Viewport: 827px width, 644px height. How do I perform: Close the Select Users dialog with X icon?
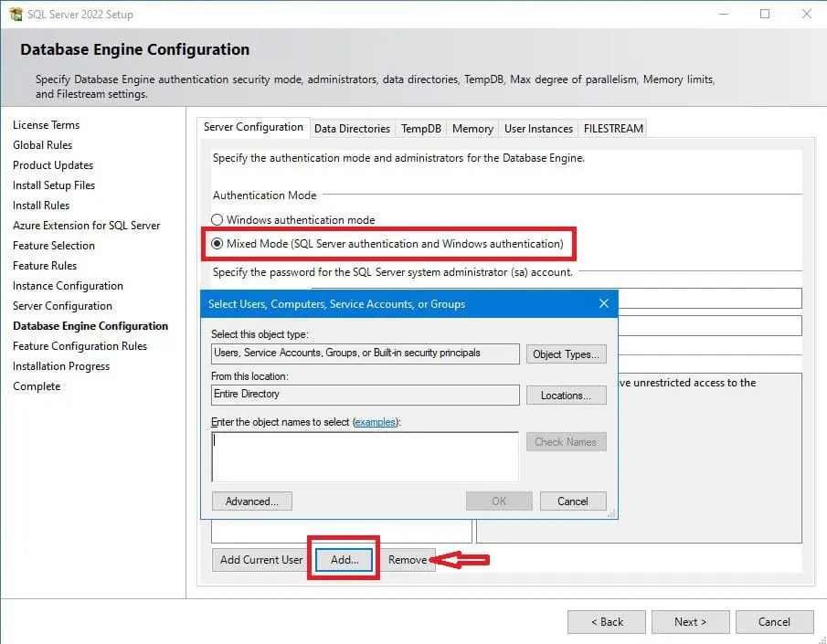(x=603, y=303)
